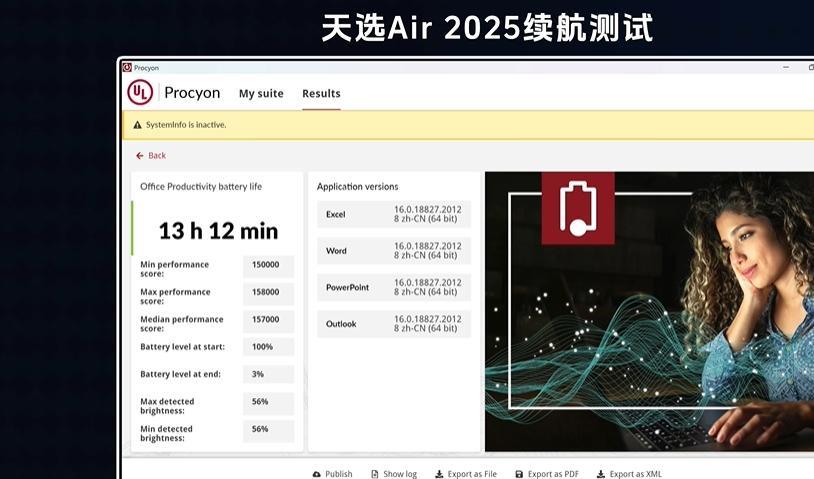Click the Office Productivity battery life heading
Viewport: 814px width, 479px height.
coord(201,187)
